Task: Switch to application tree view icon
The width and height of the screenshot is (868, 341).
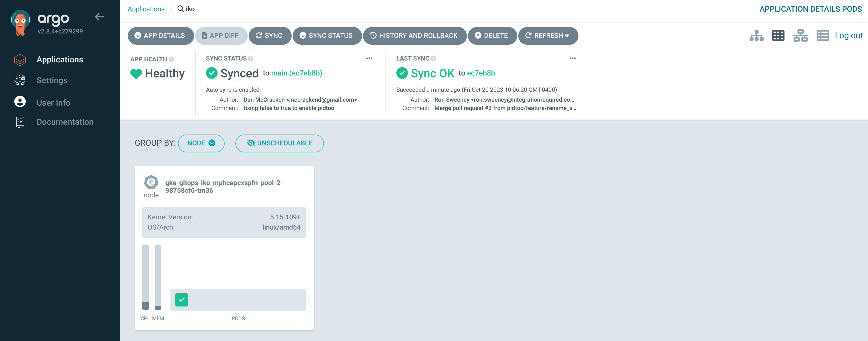Action: point(756,36)
